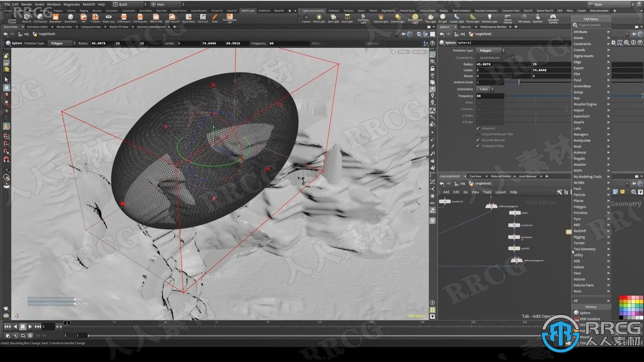Click the Switcher shelf tool
644x362 pixels.
pyautogui.click(x=538, y=19)
